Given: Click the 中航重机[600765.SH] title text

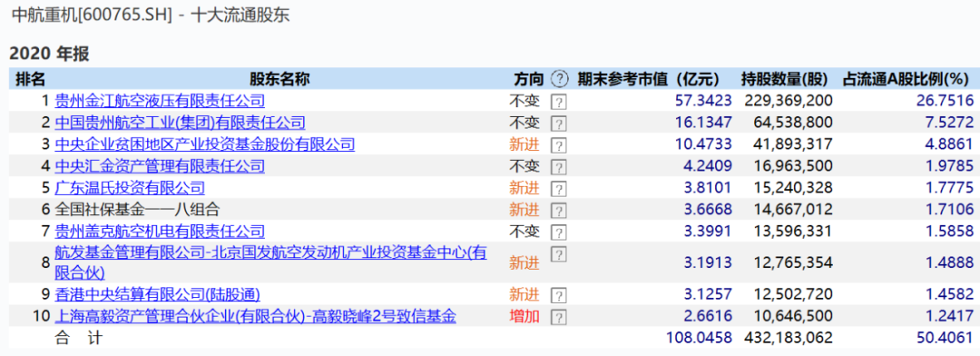Looking at the screenshot, I should pos(92,15).
